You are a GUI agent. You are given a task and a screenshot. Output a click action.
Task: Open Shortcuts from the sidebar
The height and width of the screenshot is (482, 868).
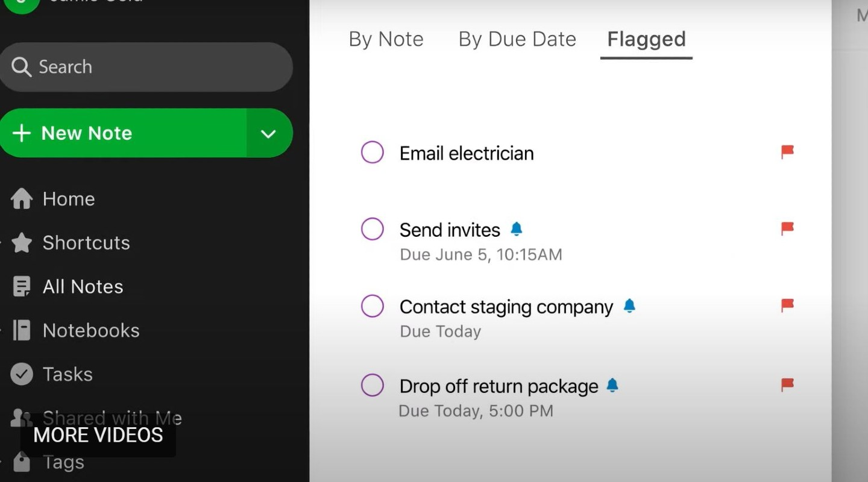pyautogui.click(x=21, y=243)
